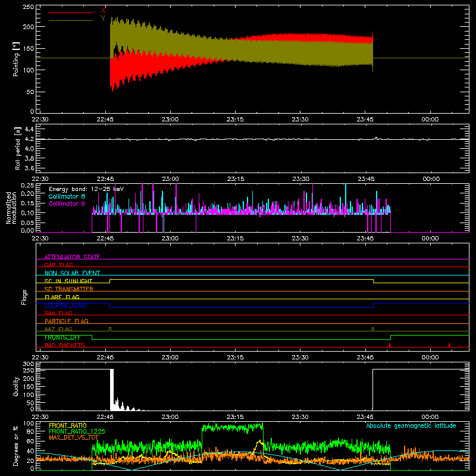Click the PARTICLE_FLAG label
Viewport: 476px width, 476px height.
coord(67,321)
